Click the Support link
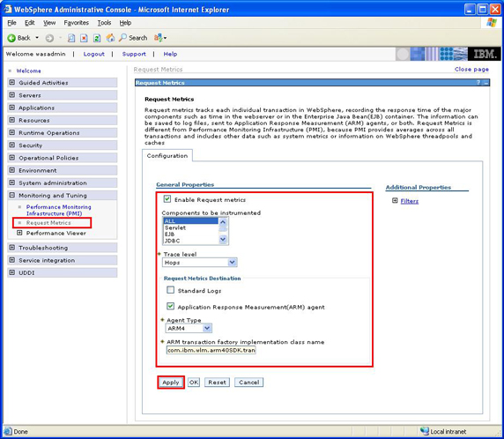The height and width of the screenshot is (439, 504). pyautogui.click(x=134, y=54)
